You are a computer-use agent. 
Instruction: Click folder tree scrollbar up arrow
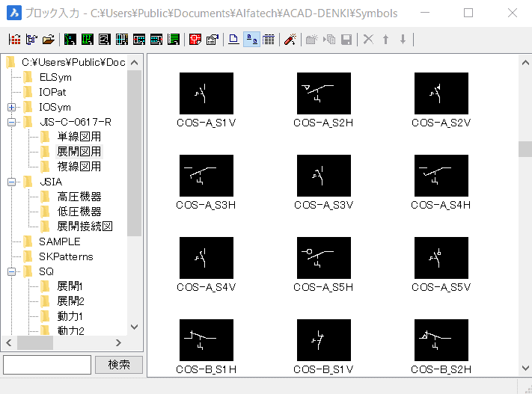click(135, 62)
